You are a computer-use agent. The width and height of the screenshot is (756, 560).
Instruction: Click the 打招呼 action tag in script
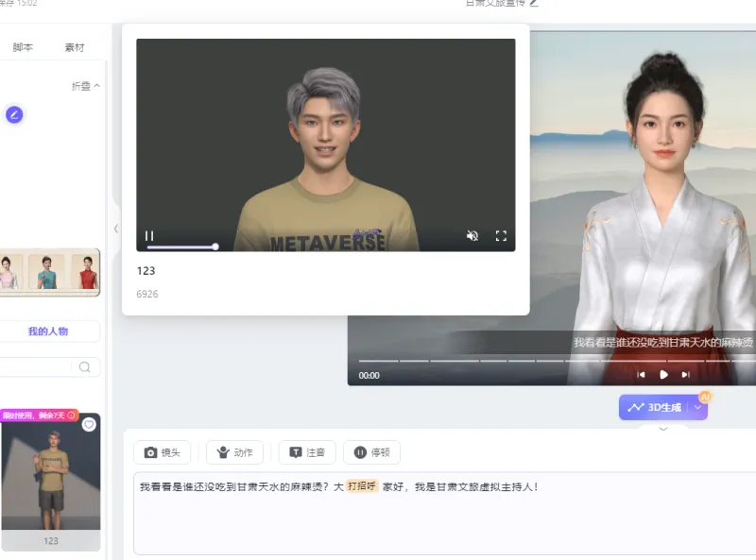click(362, 486)
